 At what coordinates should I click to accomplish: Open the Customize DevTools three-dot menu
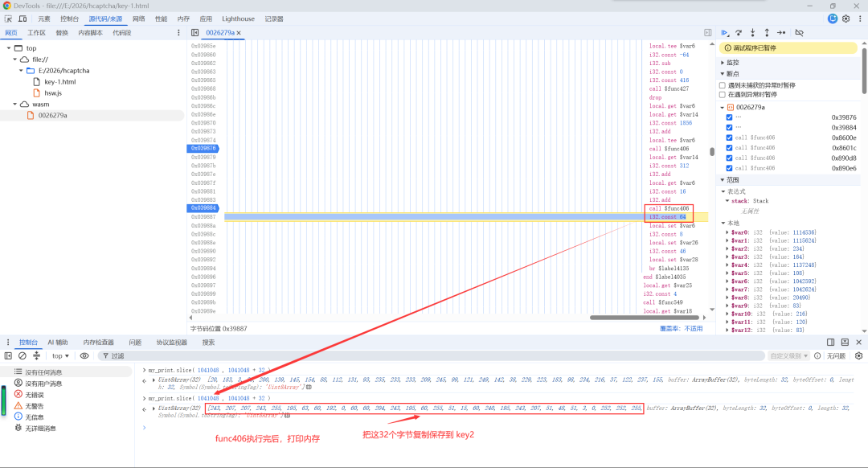tap(860, 18)
